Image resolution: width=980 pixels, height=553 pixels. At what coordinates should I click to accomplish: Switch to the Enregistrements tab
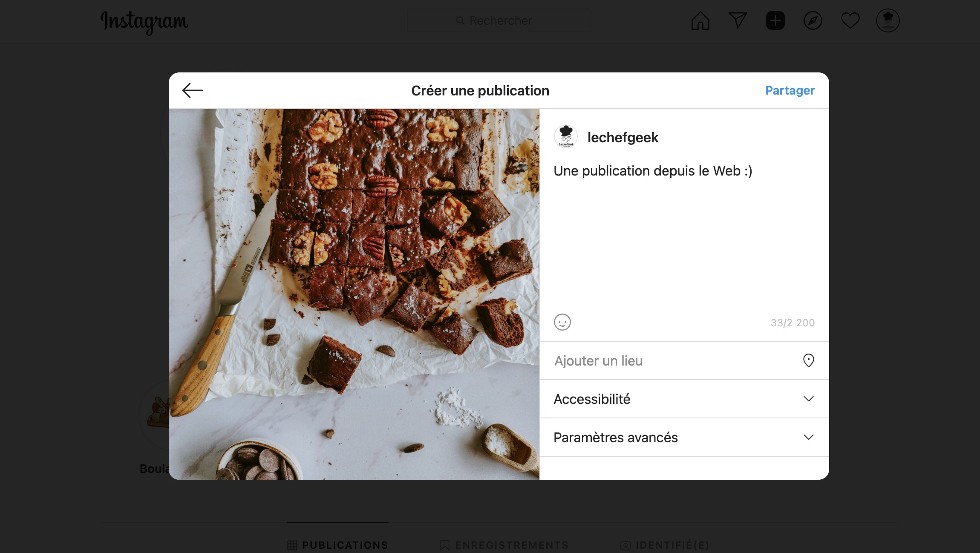504,545
